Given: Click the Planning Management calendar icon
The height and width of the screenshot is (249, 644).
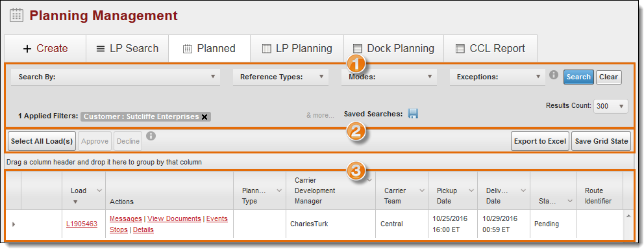Looking at the screenshot, I should point(16,16).
